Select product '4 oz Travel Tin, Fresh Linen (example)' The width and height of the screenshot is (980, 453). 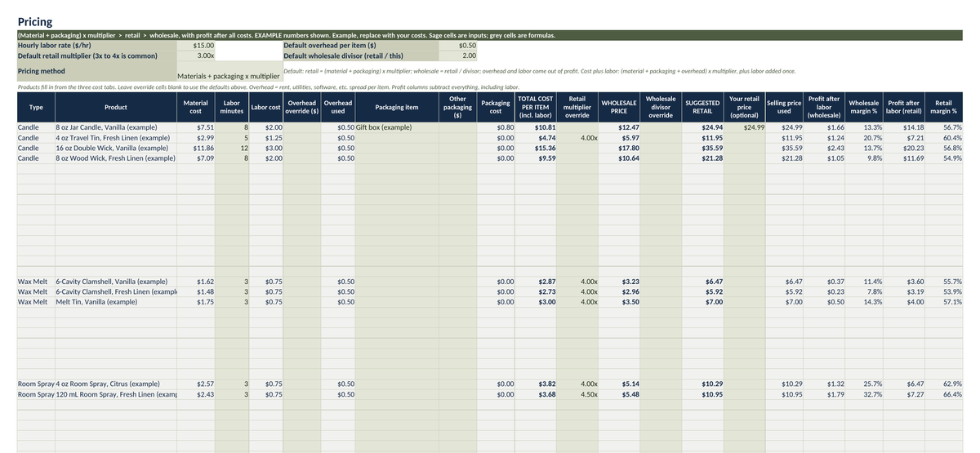(115, 138)
